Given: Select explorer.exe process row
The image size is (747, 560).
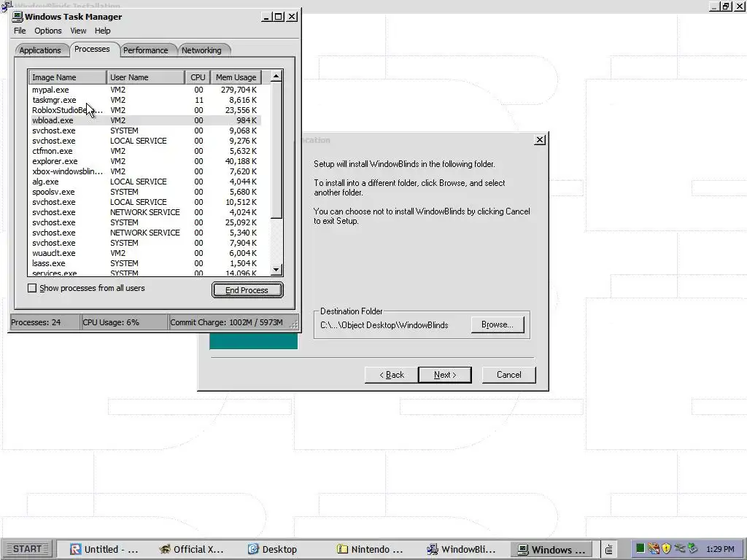Looking at the screenshot, I should pyautogui.click(x=145, y=161).
